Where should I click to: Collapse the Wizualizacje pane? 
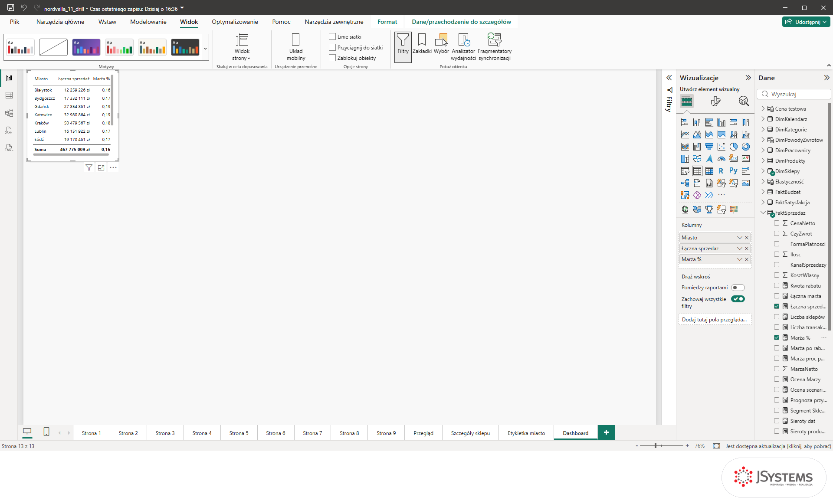(748, 78)
